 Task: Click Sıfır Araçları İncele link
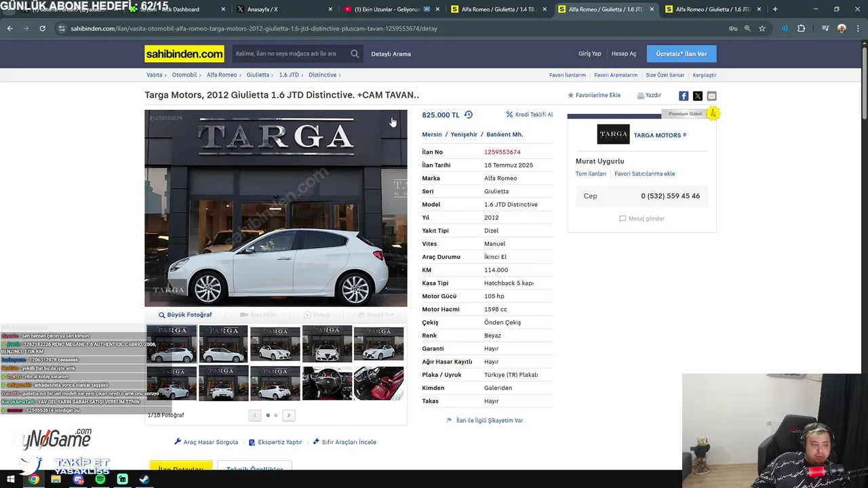(x=344, y=442)
